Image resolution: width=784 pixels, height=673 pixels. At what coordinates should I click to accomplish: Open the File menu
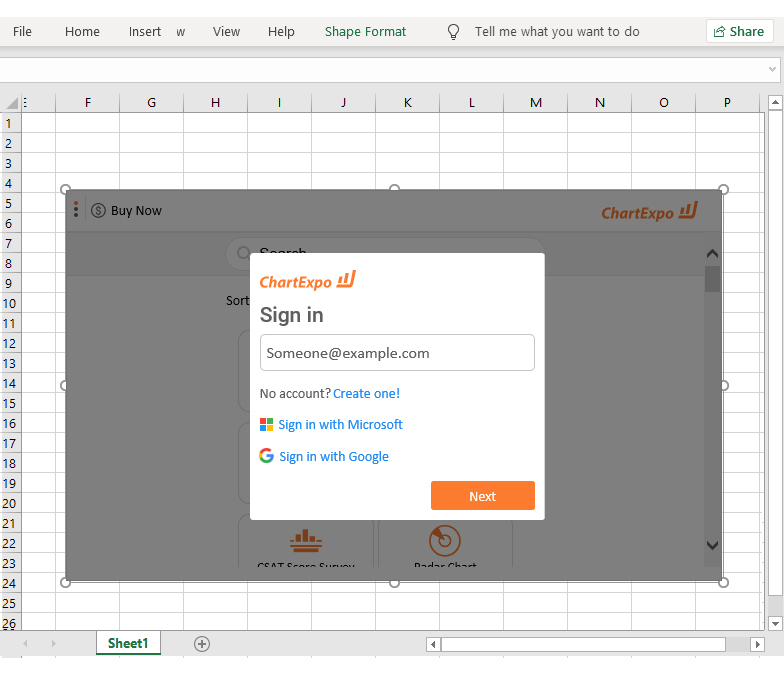pos(22,32)
